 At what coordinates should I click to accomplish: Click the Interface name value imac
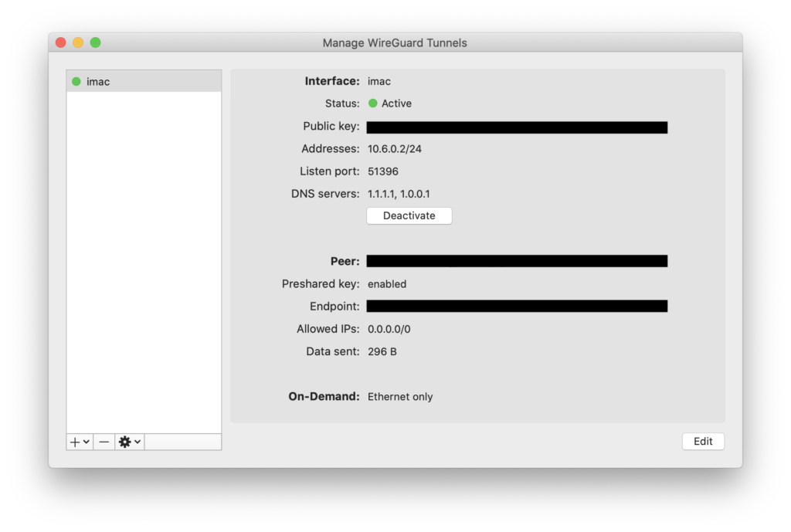[379, 81]
